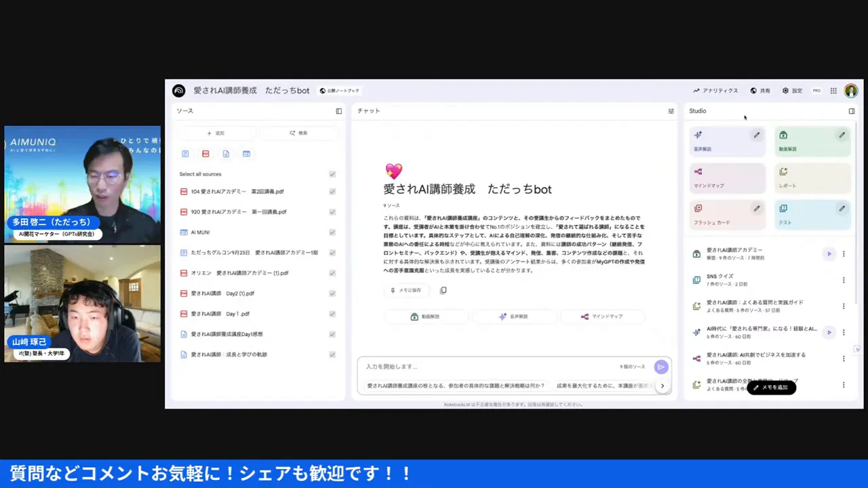
Task: Uncheck 愛されAI講師 Day 1 .pdf checkbox
Action: (x=332, y=314)
